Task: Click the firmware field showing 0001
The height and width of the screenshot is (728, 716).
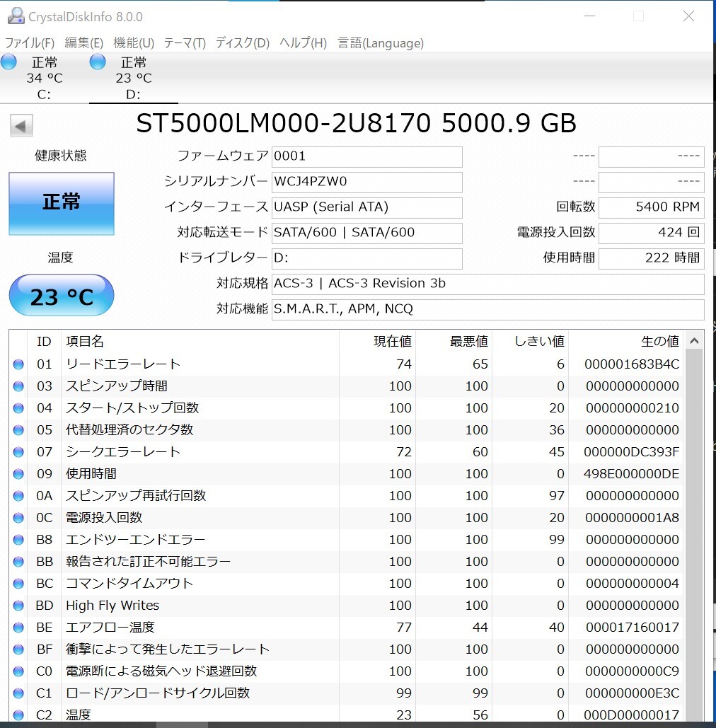Action: [x=366, y=156]
